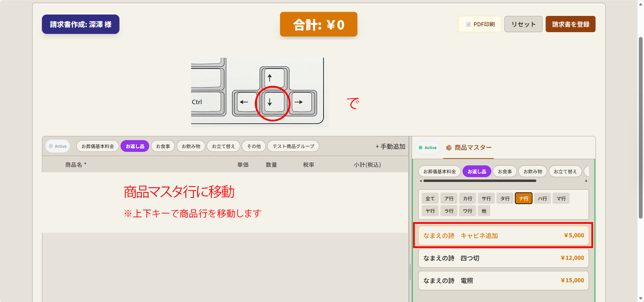Open the 商品マスター tab

469,148
